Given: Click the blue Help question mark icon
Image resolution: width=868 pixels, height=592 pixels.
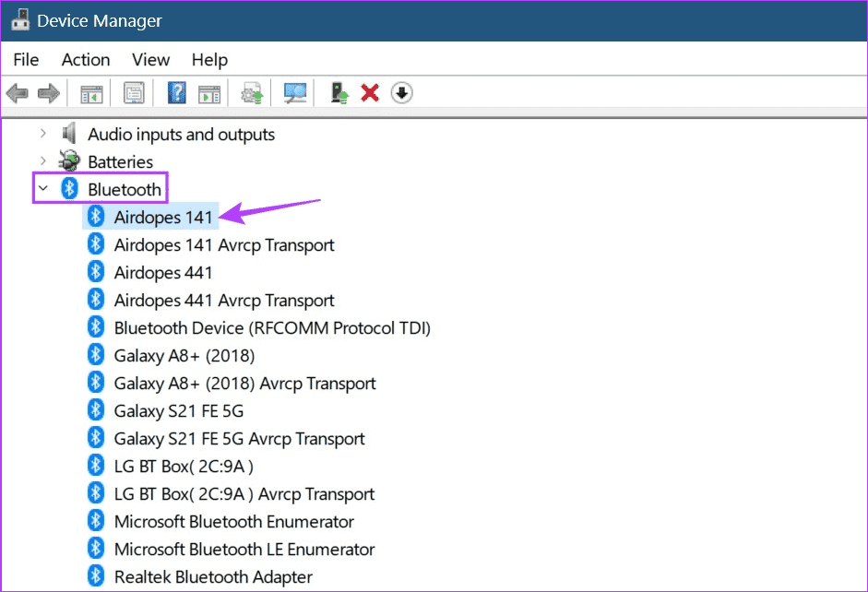Looking at the screenshot, I should (x=176, y=92).
